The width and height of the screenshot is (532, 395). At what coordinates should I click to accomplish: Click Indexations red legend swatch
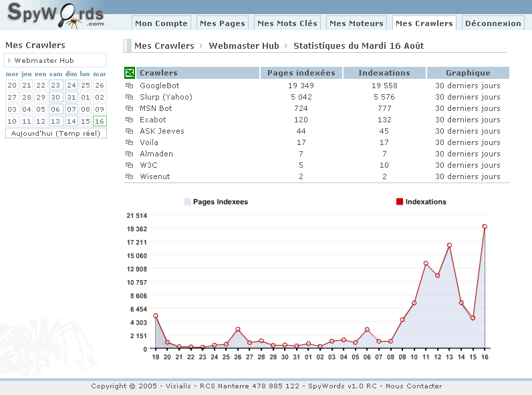(x=400, y=202)
